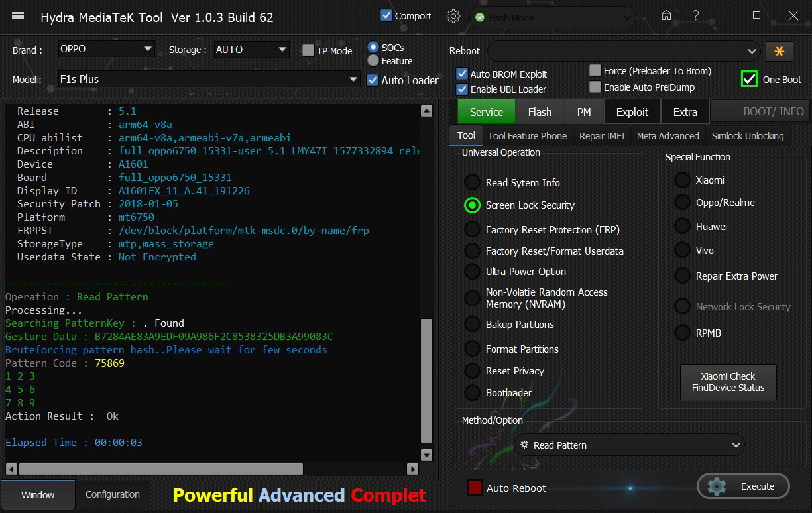Click the home icon in title bar

[x=667, y=15]
